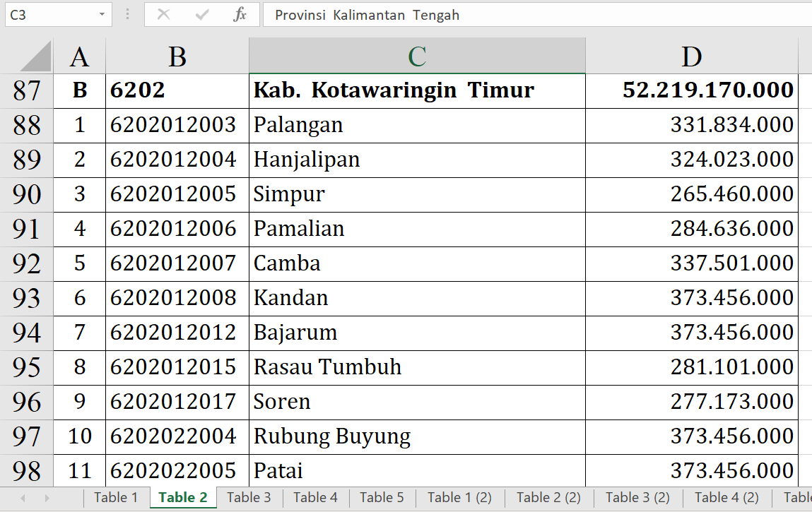Open the Insert Function fx dialog
This screenshot has width=812, height=512.
click(240, 15)
